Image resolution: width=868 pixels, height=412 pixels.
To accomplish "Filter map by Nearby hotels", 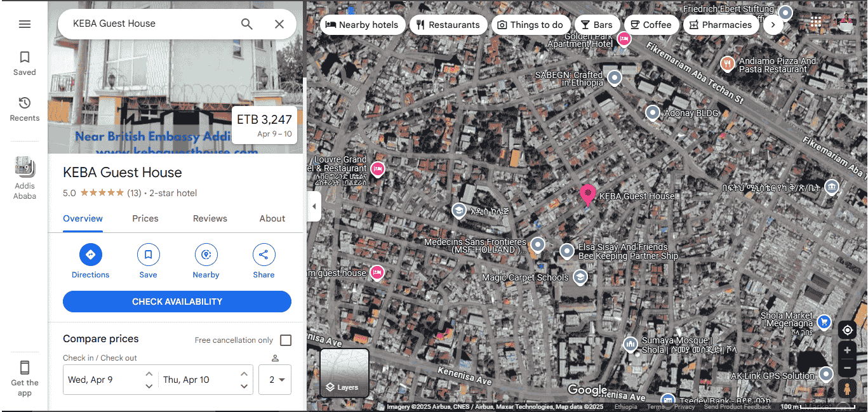I will pos(362,25).
